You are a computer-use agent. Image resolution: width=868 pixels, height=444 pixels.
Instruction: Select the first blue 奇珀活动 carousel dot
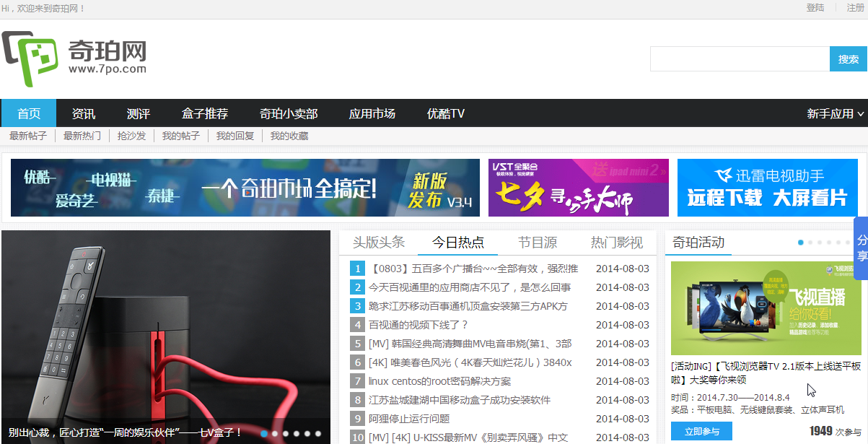(801, 243)
